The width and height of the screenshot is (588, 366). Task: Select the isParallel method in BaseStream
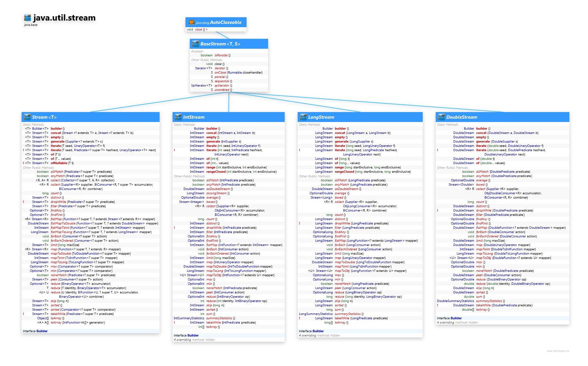221,55
